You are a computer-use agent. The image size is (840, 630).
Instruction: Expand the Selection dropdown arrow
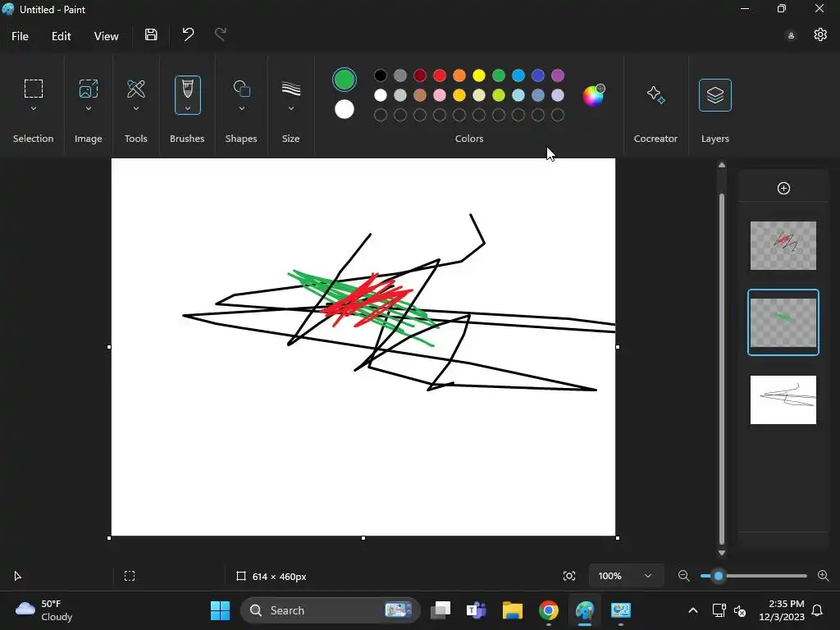(33, 108)
